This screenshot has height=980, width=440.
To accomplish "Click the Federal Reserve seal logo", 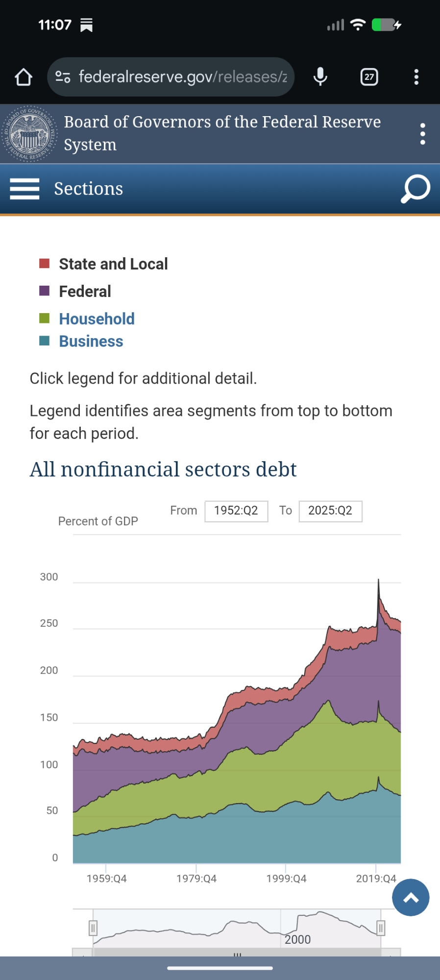I will (x=29, y=134).
